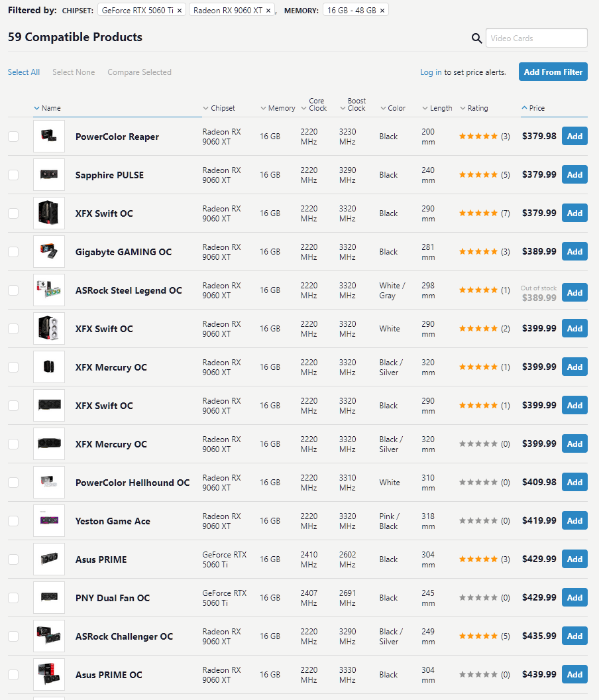Viewport: 599px width, 700px height.
Task: Check the Sapphire PULSE checkbox
Action: pos(13,175)
